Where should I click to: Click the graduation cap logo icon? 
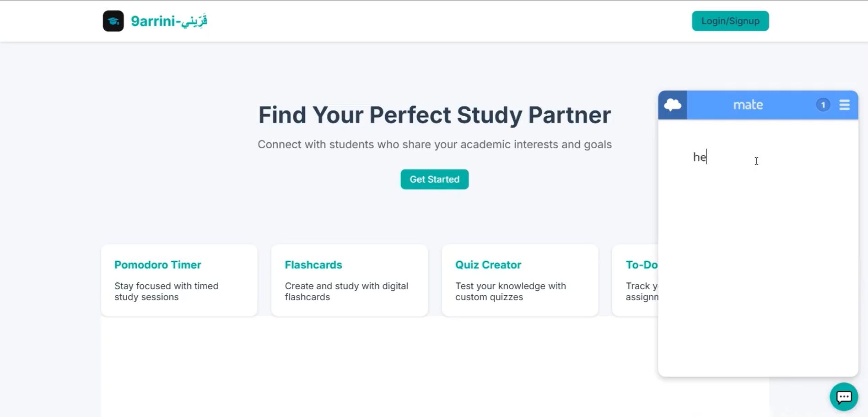[x=113, y=21]
